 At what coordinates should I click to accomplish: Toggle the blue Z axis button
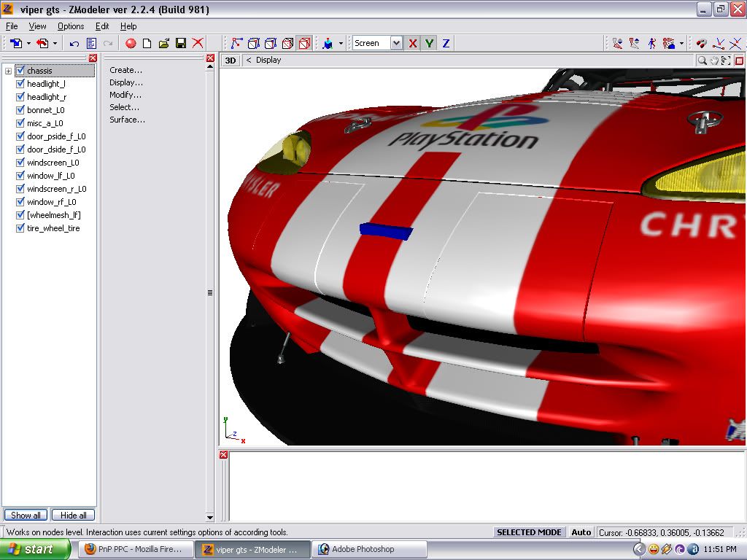(x=446, y=44)
